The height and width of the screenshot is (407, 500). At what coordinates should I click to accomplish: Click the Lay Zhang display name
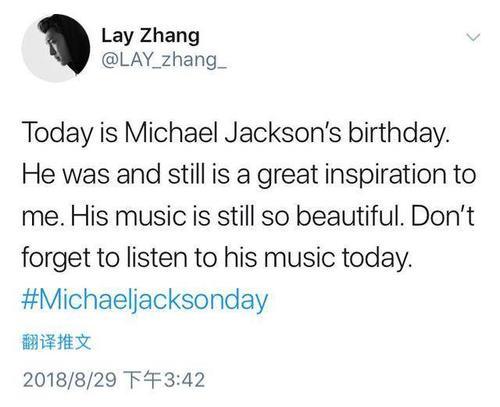point(150,36)
